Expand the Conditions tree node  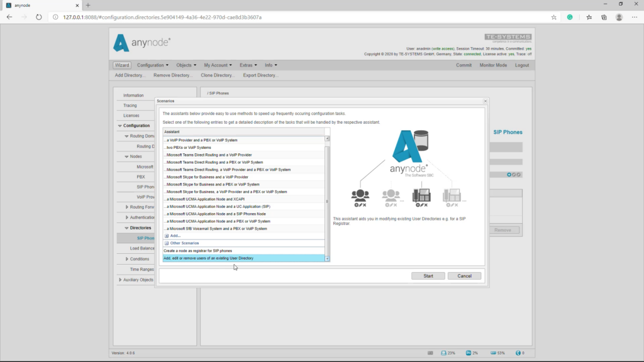(126, 259)
